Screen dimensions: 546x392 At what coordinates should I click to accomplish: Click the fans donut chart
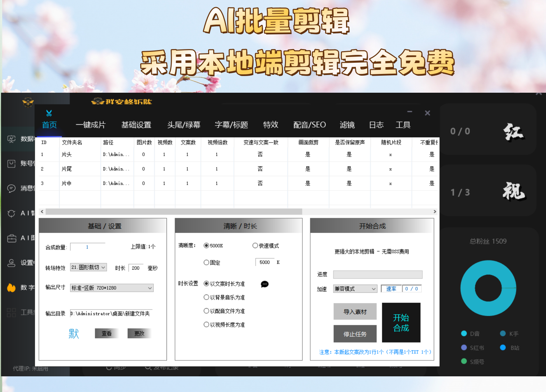(x=488, y=288)
